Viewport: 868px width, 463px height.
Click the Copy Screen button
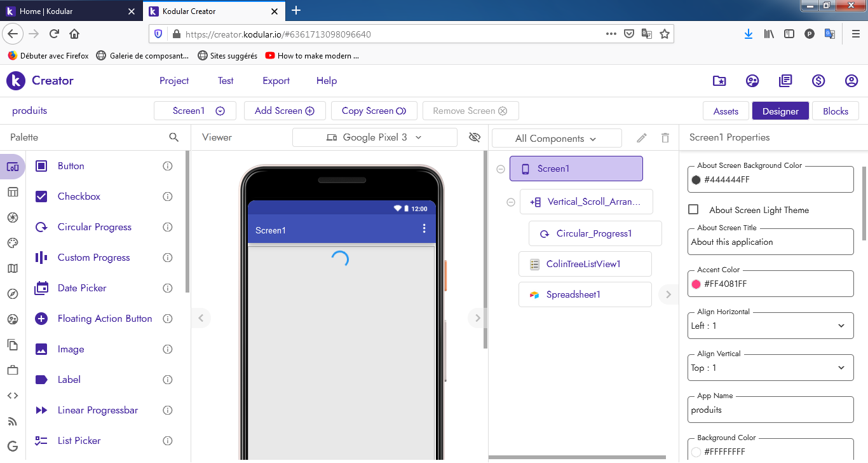pyautogui.click(x=374, y=111)
